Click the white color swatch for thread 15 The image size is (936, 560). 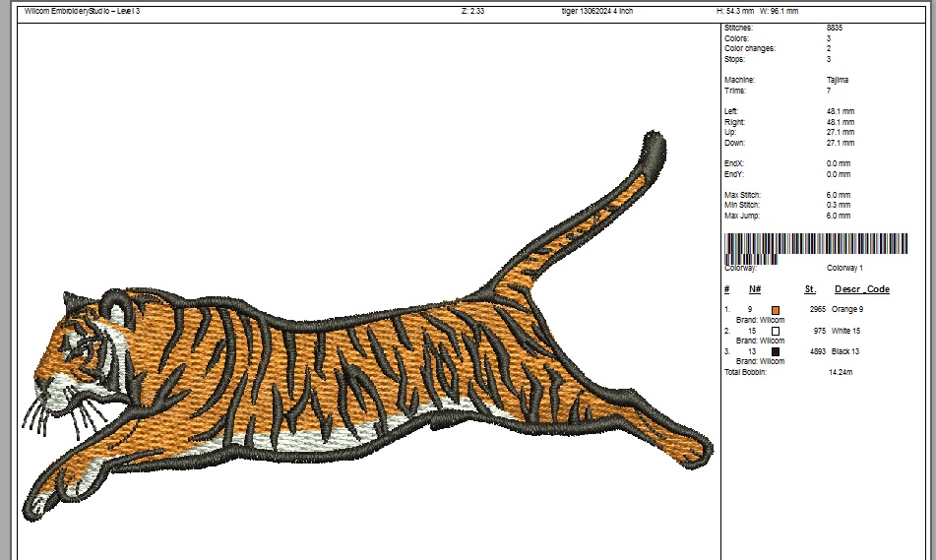point(776,331)
